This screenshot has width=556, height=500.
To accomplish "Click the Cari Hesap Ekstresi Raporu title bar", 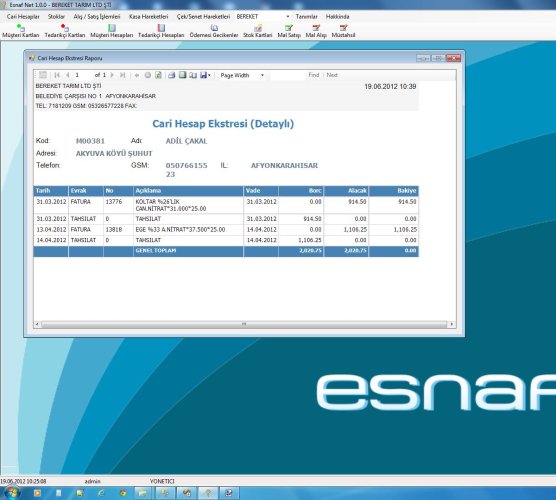I will 220,58.
